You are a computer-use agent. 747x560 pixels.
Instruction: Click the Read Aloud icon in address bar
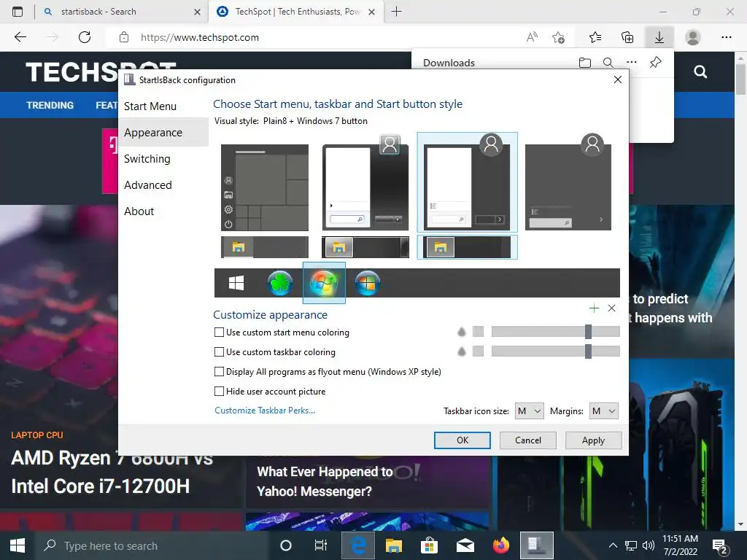tap(532, 37)
